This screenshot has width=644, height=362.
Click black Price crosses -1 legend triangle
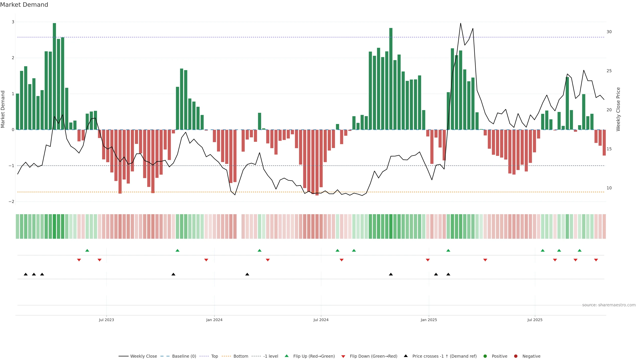click(406, 356)
